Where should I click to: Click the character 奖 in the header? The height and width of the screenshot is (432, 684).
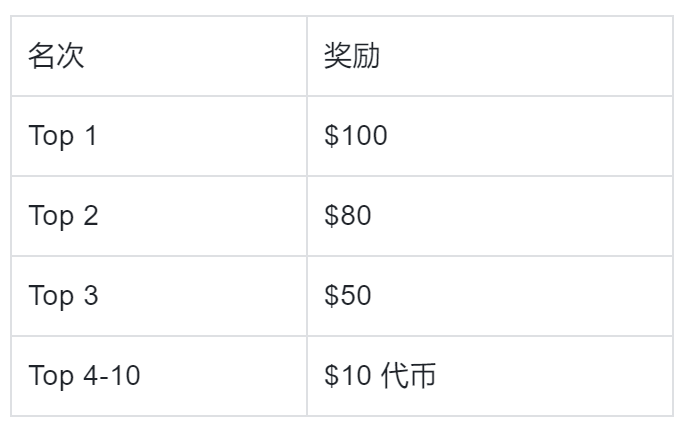[x=338, y=56]
